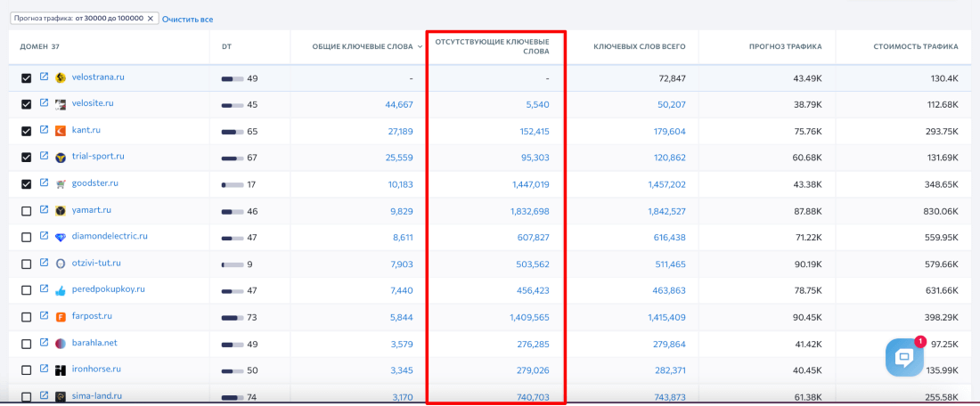Uncheck the velosite.ru checkbox
The width and height of the screenshot is (980, 406).
(x=26, y=105)
